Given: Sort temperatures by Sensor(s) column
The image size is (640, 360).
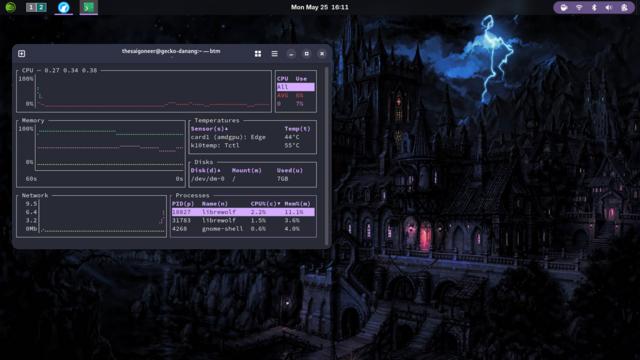Looking at the screenshot, I should point(209,129).
